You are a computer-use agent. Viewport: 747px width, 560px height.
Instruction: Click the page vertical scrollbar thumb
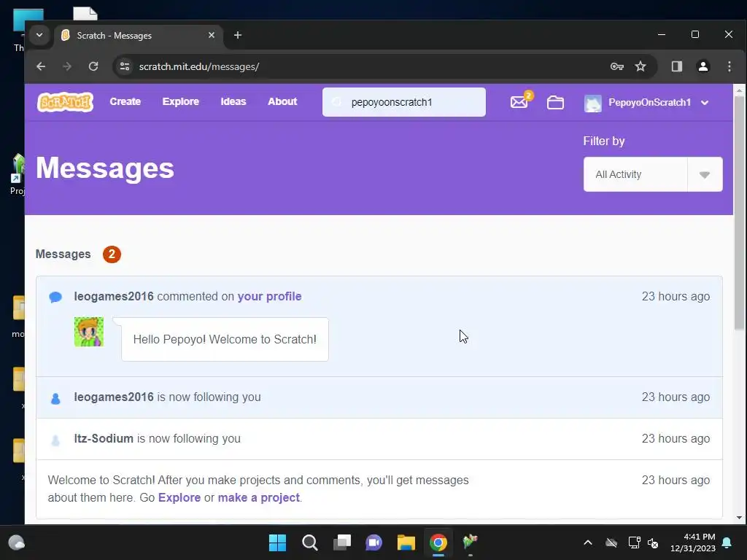coord(740,212)
